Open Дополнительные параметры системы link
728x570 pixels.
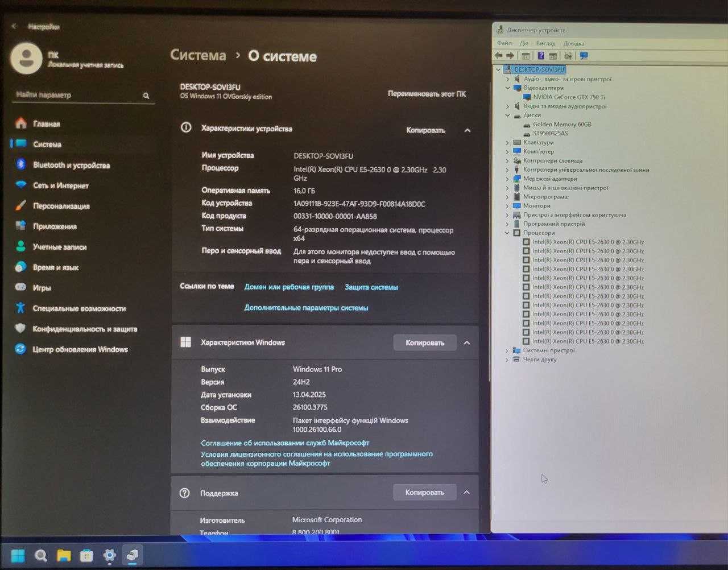coord(306,308)
